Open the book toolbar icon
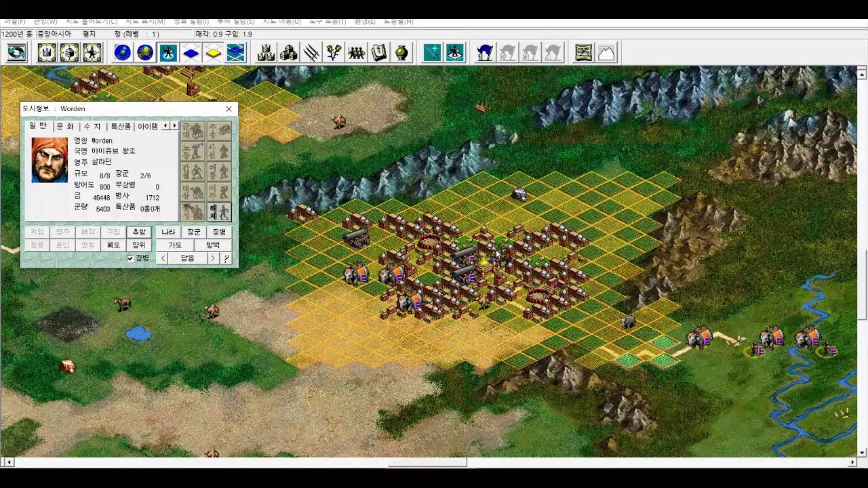Screen dimensions: 868x488 (379, 52)
